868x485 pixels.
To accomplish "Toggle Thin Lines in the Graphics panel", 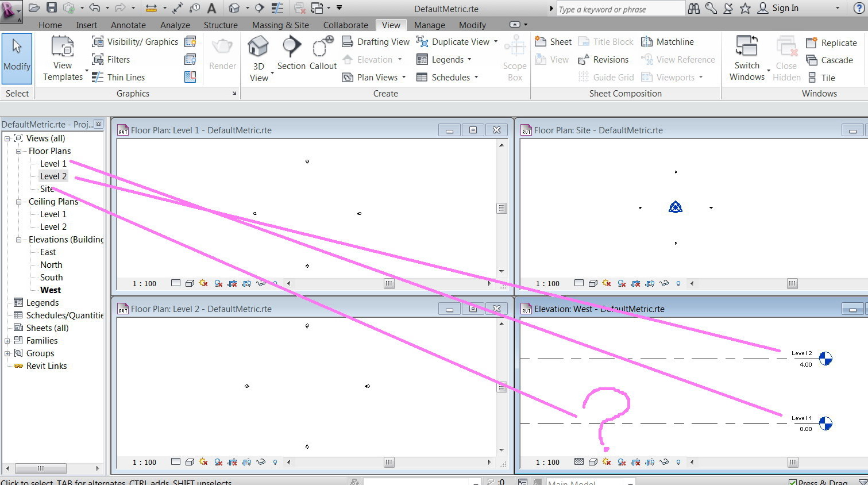I will click(x=118, y=78).
